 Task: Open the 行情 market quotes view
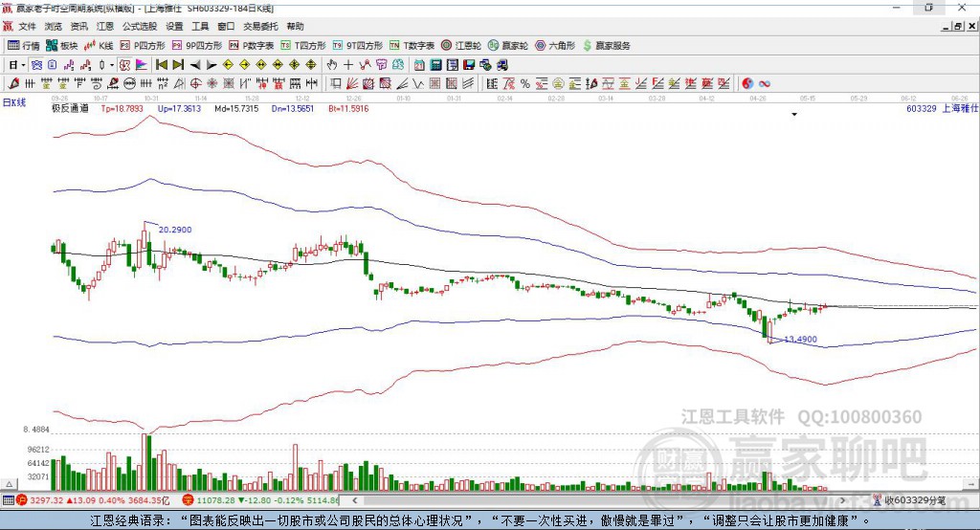(23, 46)
